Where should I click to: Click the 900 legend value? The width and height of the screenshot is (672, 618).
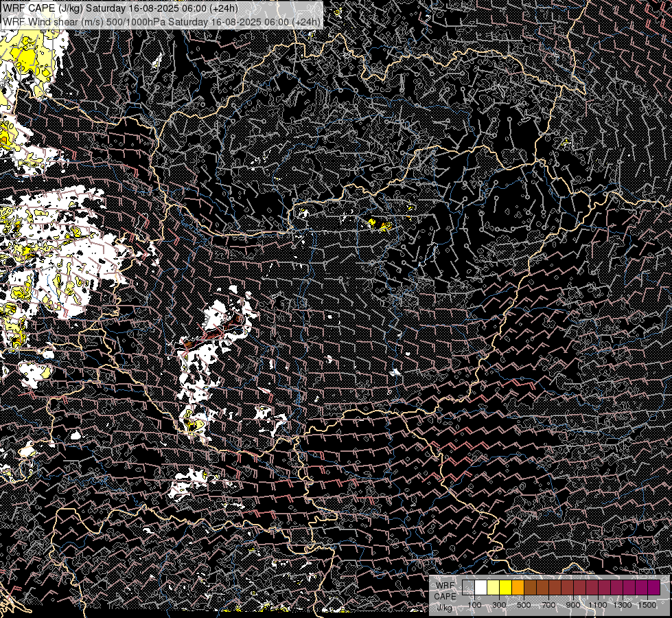[573, 605]
